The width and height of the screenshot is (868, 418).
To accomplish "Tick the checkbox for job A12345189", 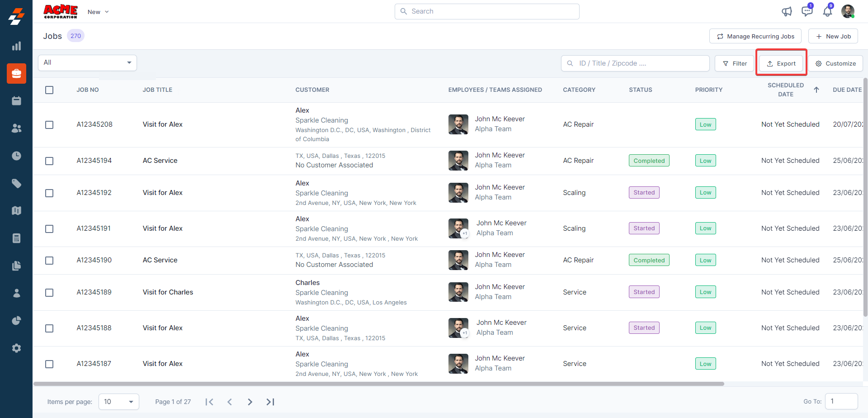I will coord(49,293).
